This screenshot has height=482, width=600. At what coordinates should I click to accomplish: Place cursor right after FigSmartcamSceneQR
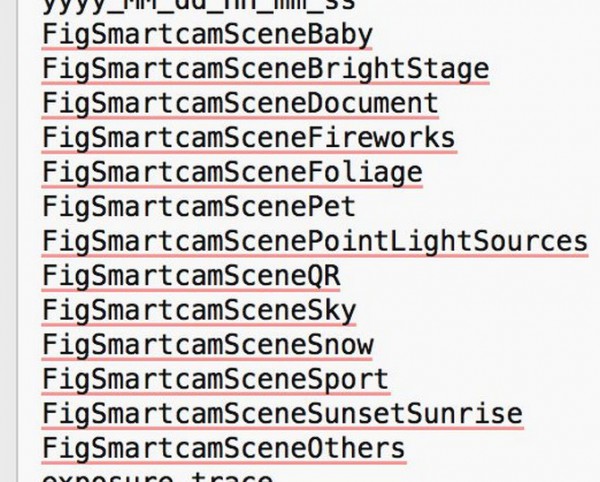point(341,275)
